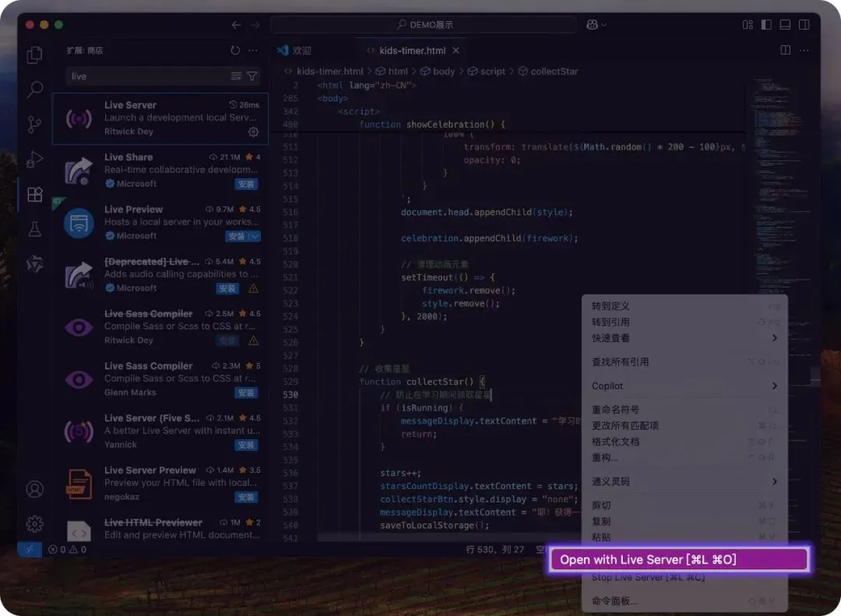Open Source Control in activity bar

35,124
